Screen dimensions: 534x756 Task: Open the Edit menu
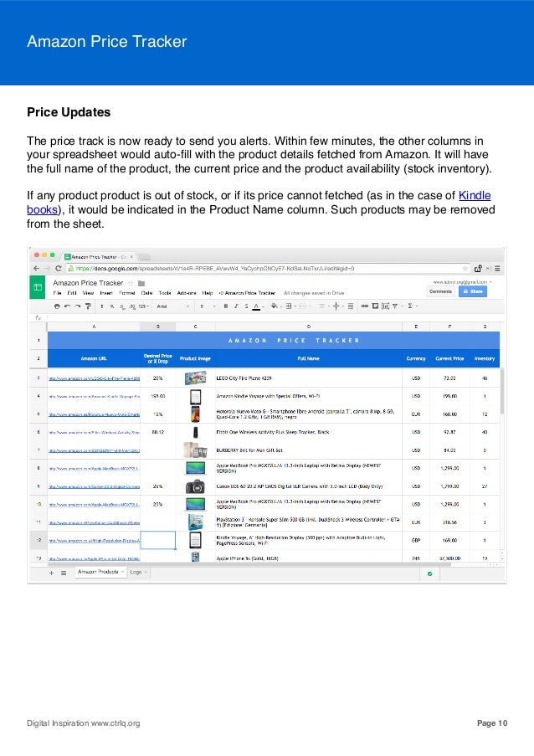point(72,293)
